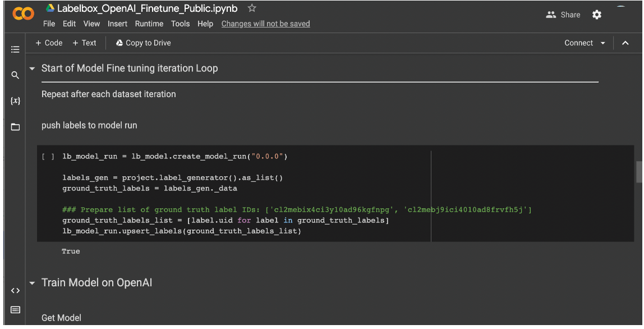Click the vertical scrollbar thumb
Image resolution: width=644 pixels, height=329 pixels.
(x=640, y=171)
